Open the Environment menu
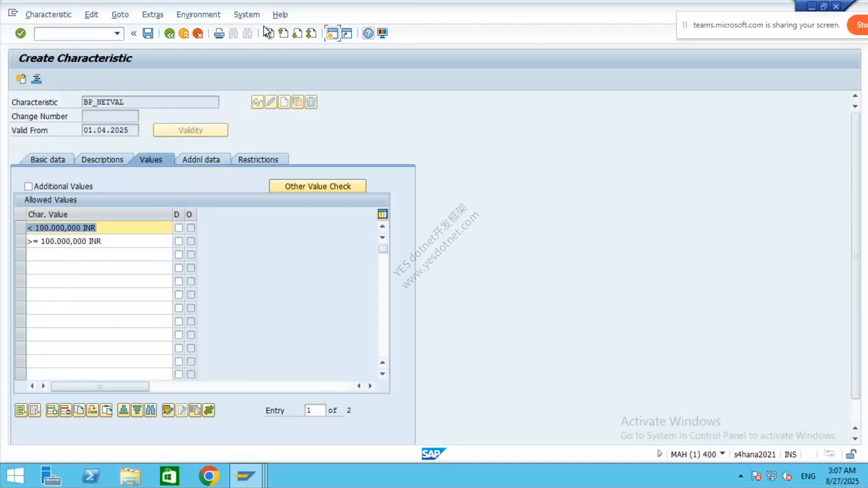 (198, 14)
